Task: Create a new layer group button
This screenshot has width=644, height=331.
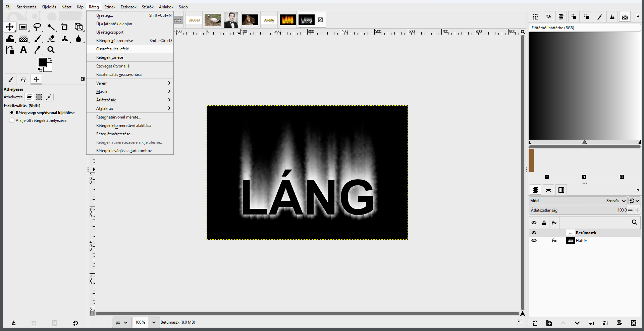Action: coord(549,323)
